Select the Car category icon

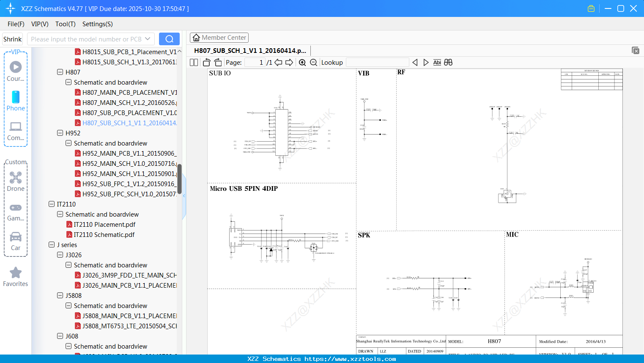(x=16, y=241)
